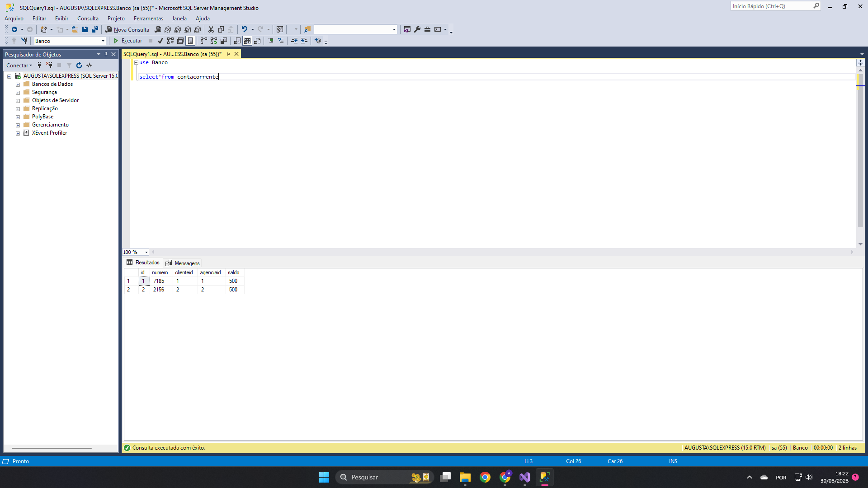Cut selection with the scissors icon
The height and width of the screenshot is (488, 868).
coord(211,29)
